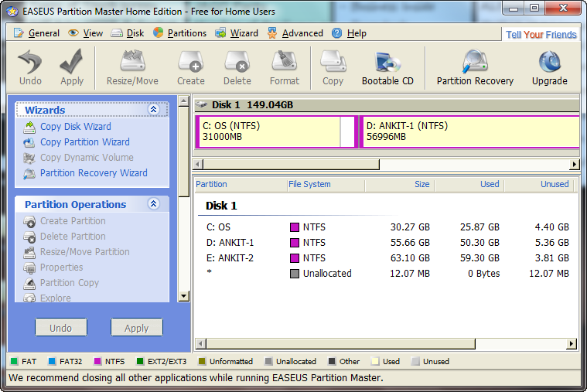
Task: Launch Partition Recovery from toolbar
Action: coord(475,67)
